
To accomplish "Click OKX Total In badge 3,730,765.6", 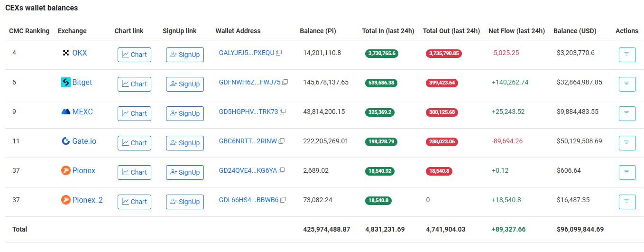I will [381, 54].
